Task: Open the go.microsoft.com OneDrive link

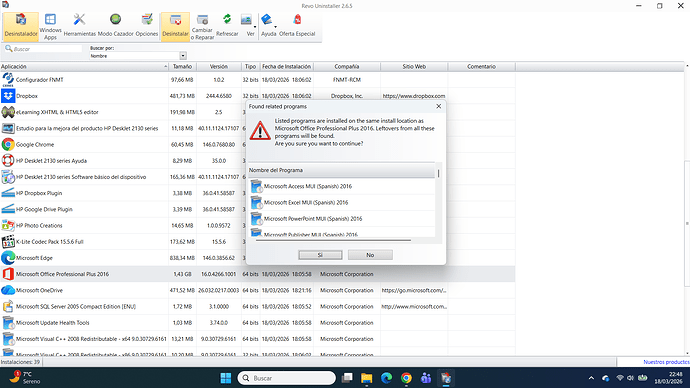Action: pyautogui.click(x=414, y=290)
